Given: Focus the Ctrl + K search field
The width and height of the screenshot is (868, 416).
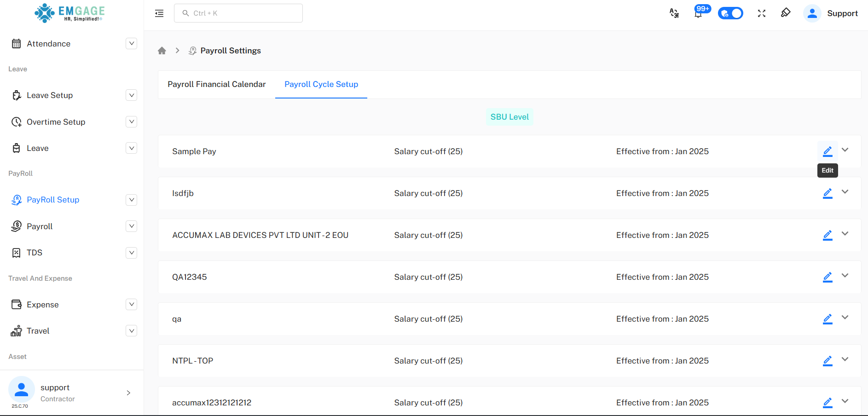Looking at the screenshot, I should coord(238,13).
